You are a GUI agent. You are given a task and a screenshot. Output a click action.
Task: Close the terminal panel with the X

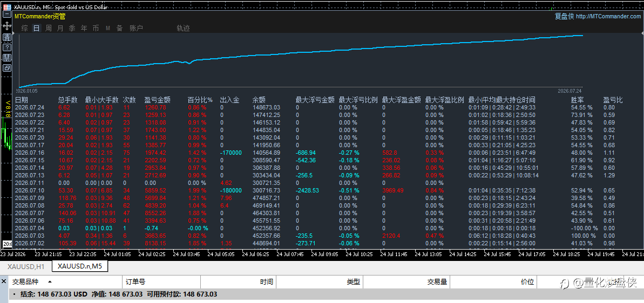[4, 281]
